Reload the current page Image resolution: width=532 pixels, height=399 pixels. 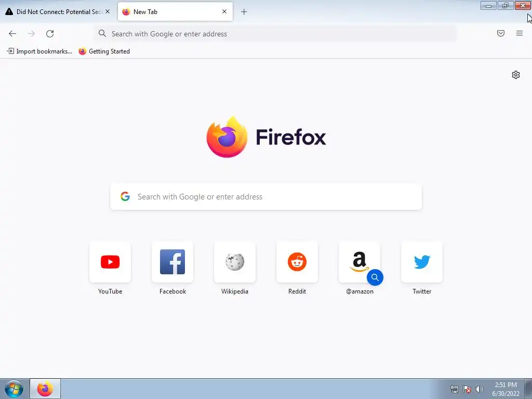pos(50,34)
